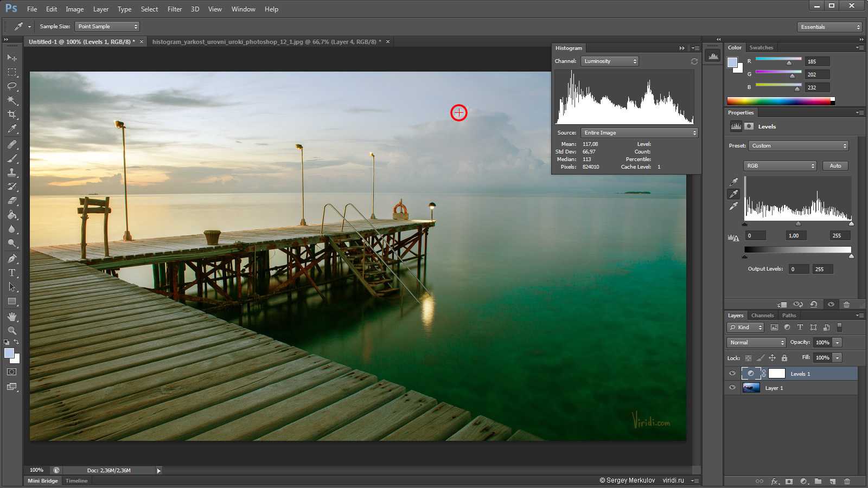The height and width of the screenshot is (488, 868).
Task: Expand the Levels Preset dropdown
Action: point(798,146)
